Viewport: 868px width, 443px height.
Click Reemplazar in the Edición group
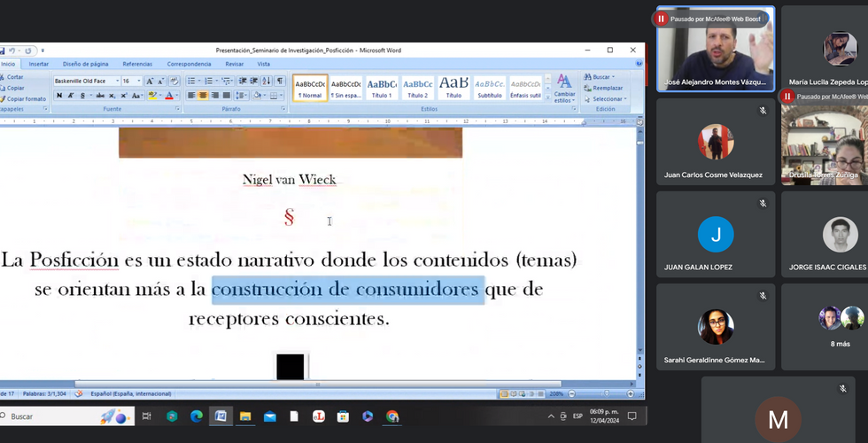[x=603, y=88]
